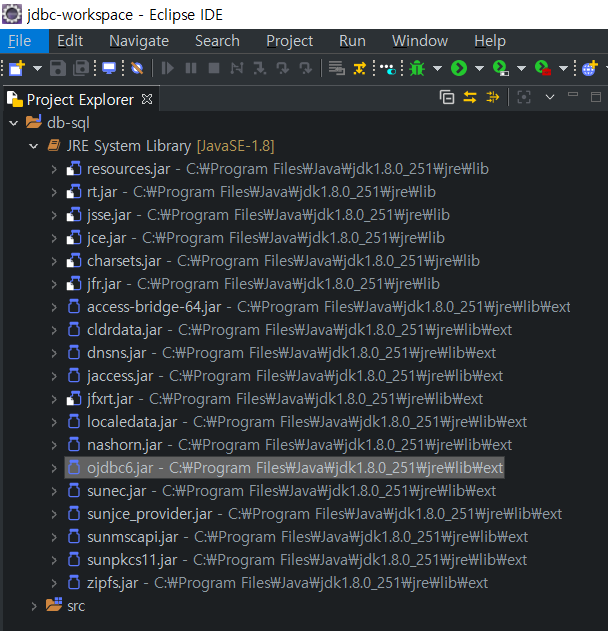Click Collapse All in Project Explorer
The width and height of the screenshot is (608, 631).
(x=447, y=97)
